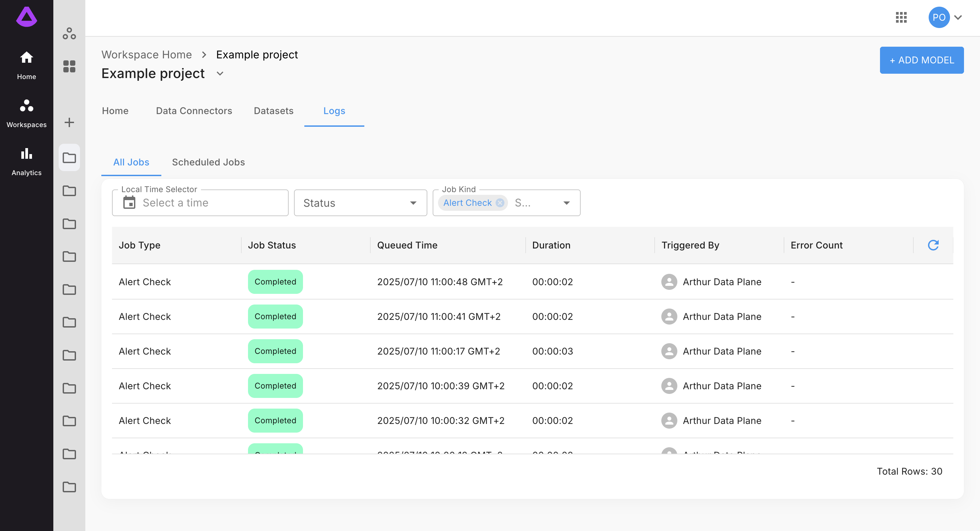This screenshot has height=531, width=980.
Task: Click Completed badge of the 10:00:32 job
Action: click(x=275, y=420)
